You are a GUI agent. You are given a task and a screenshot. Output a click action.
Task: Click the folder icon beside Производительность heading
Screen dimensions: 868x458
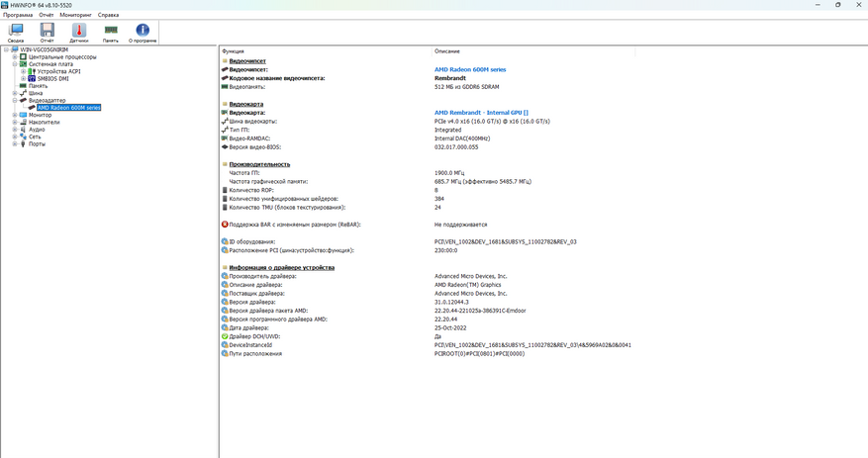click(225, 164)
